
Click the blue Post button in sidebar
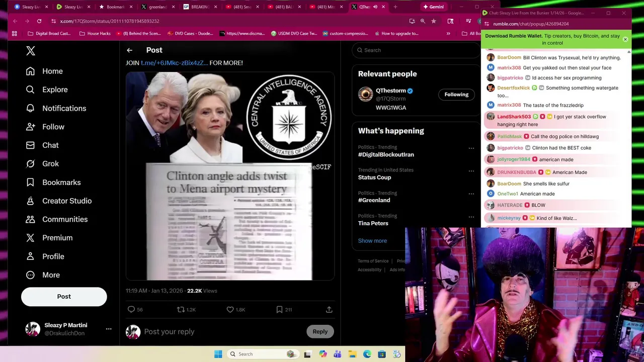64,297
